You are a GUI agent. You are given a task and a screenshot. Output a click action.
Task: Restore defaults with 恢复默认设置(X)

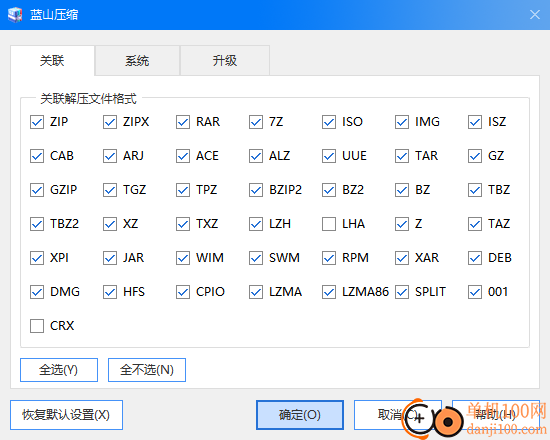(66, 415)
